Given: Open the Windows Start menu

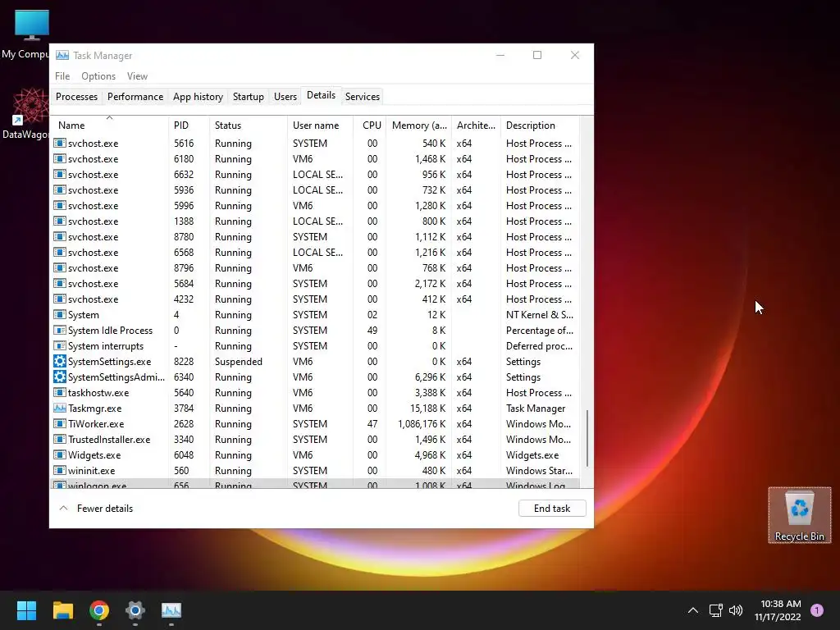Looking at the screenshot, I should click(x=26, y=610).
